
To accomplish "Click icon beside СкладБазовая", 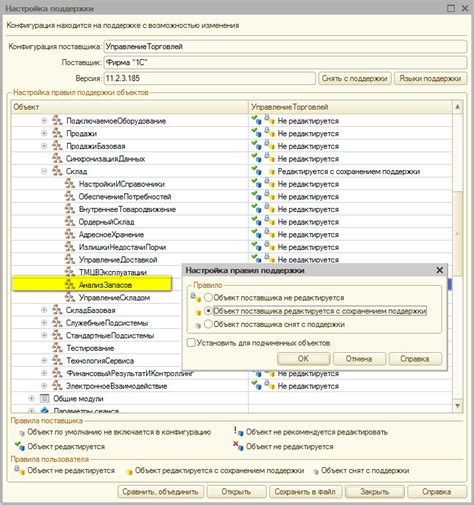I will tap(57, 310).
